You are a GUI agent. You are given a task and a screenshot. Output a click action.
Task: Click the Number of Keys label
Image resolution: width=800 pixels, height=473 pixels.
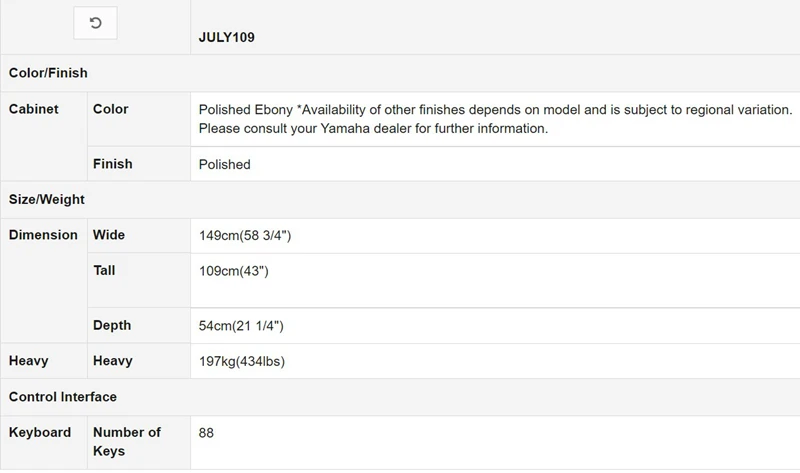pos(127,442)
